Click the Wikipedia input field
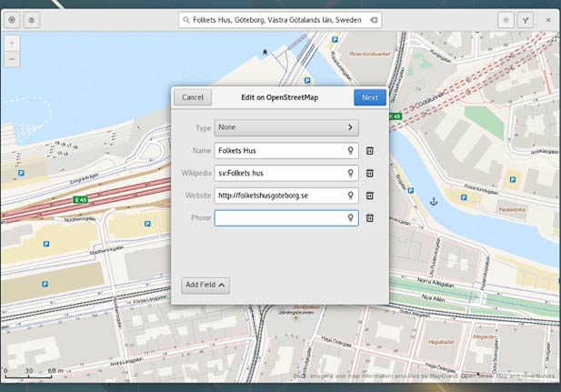Screen dimensions: 561x392 point(286,174)
